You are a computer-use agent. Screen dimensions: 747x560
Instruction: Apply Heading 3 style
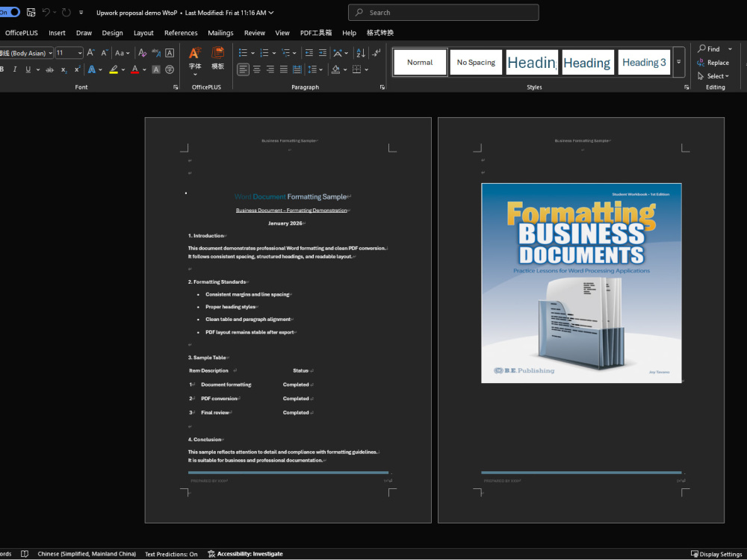point(644,63)
